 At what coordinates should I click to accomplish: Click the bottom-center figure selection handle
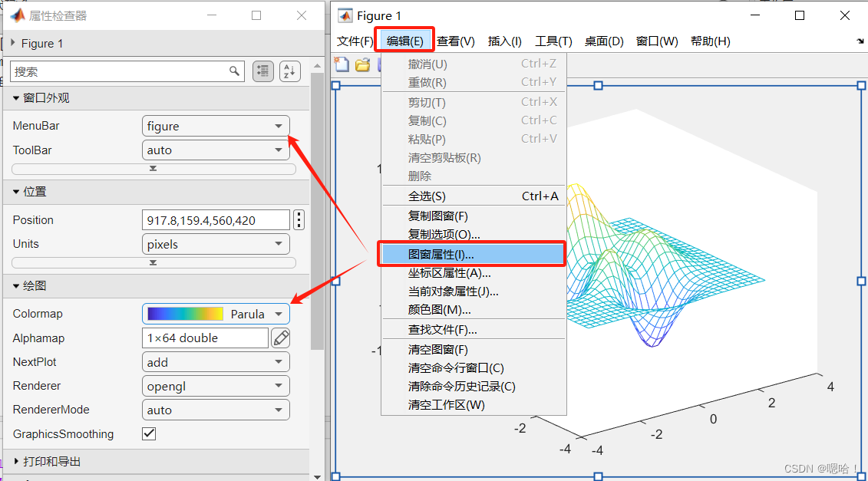tap(598, 476)
